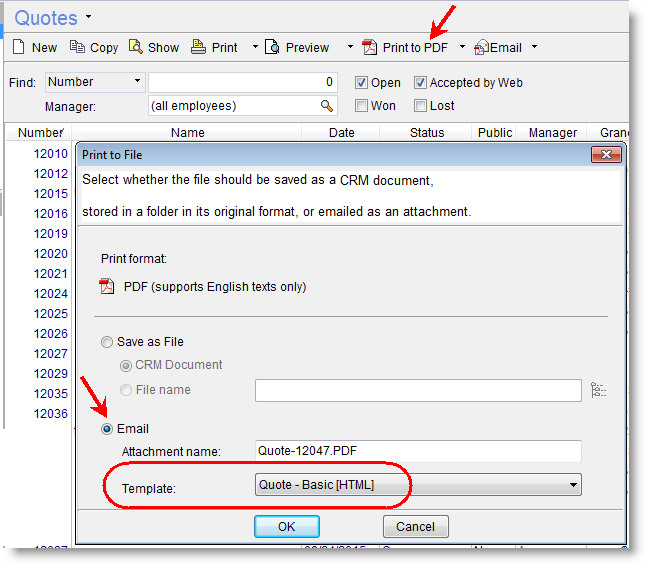
Task: Expand the Find Number dropdown
Action: (136, 82)
